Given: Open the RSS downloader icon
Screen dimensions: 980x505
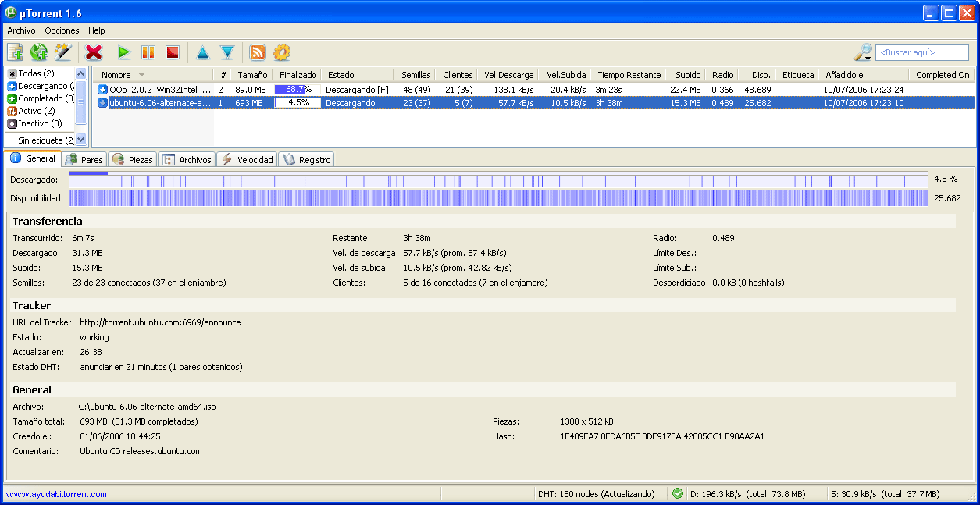Looking at the screenshot, I should click(x=258, y=52).
